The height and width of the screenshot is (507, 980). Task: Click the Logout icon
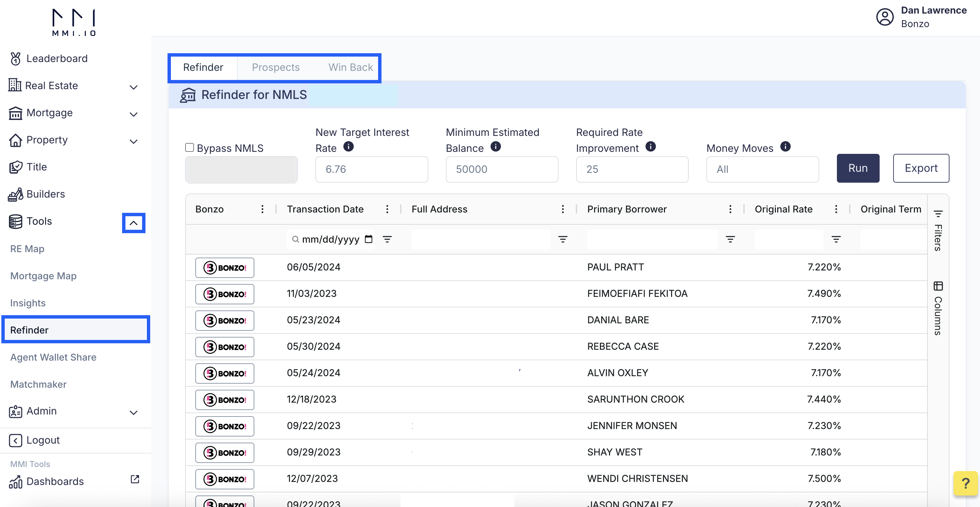15,441
